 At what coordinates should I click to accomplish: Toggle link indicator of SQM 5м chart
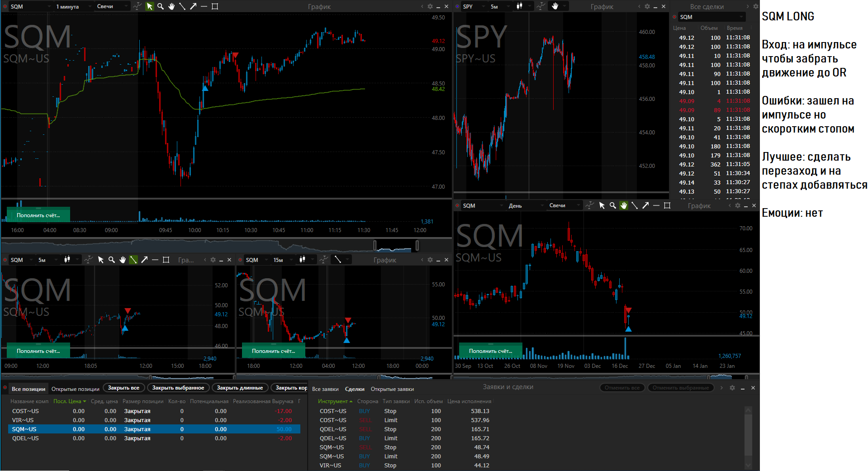tap(5, 260)
